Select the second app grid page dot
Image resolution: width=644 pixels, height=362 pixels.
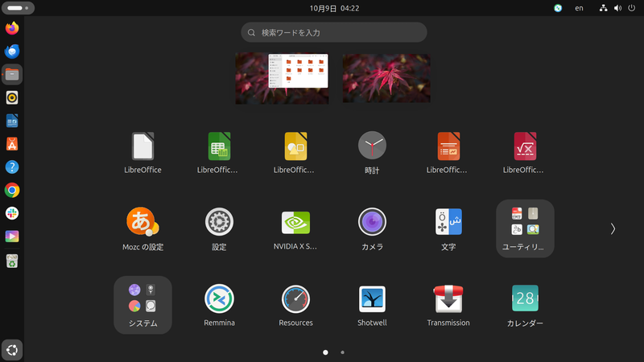point(343,352)
